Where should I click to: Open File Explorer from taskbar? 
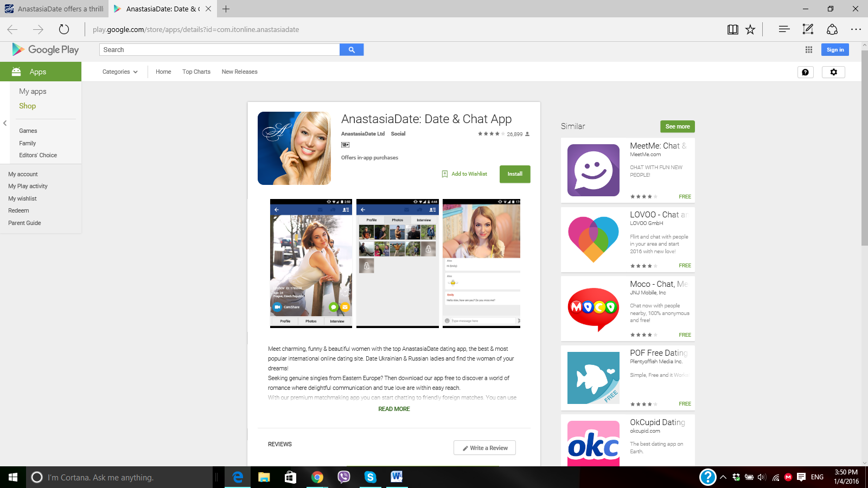(x=264, y=477)
